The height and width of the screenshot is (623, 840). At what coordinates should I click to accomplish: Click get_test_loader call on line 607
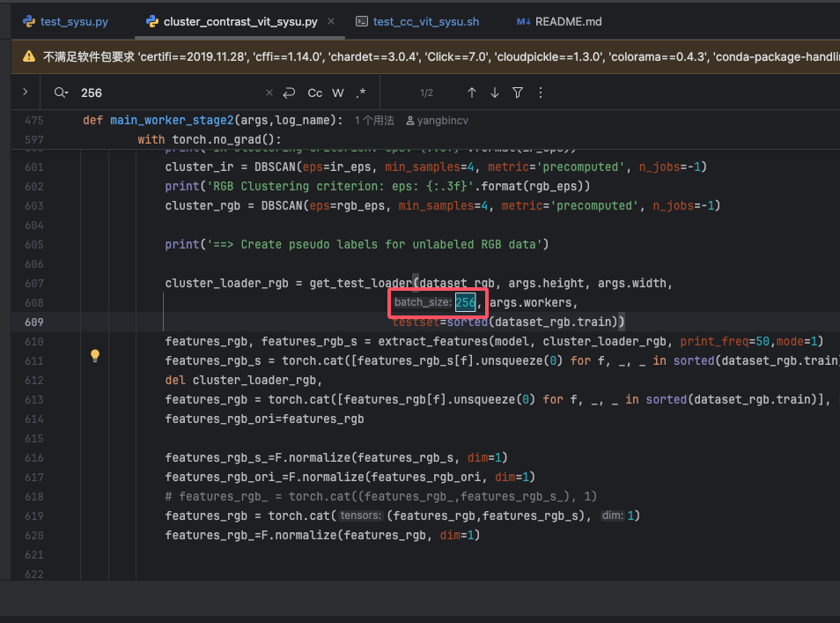pos(360,283)
